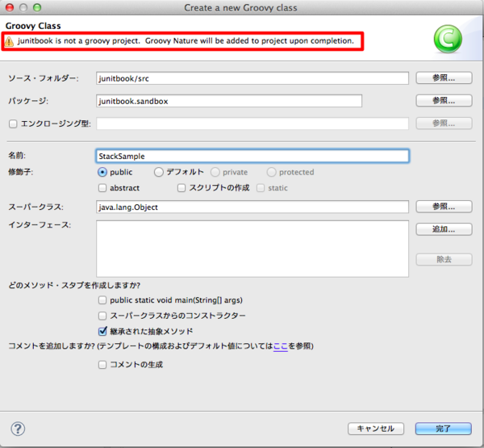Viewport: 484px width, 448px height.
Task: Check the abstract checkbox
Action: tap(102, 188)
